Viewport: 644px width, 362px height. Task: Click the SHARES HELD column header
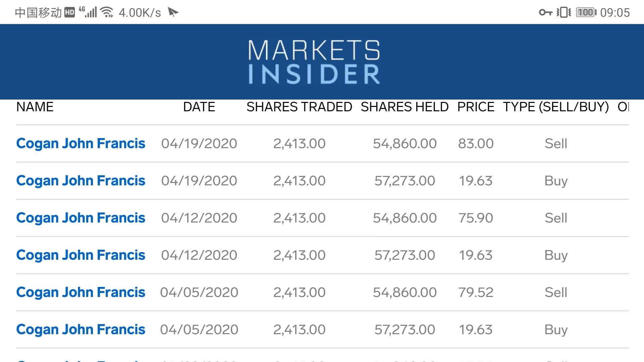click(405, 107)
